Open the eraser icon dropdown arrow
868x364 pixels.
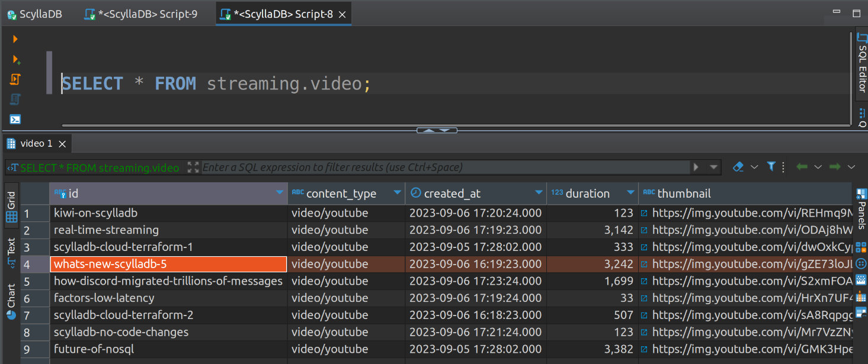click(x=754, y=167)
